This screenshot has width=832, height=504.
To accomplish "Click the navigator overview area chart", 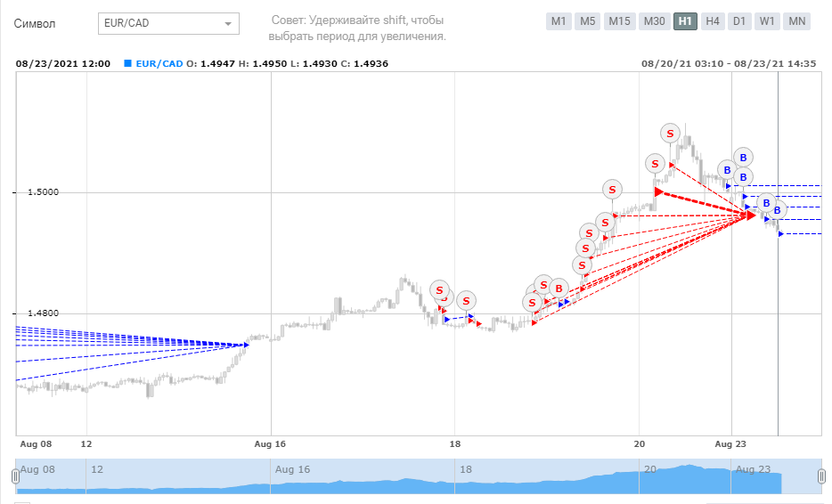I will coord(418,476).
